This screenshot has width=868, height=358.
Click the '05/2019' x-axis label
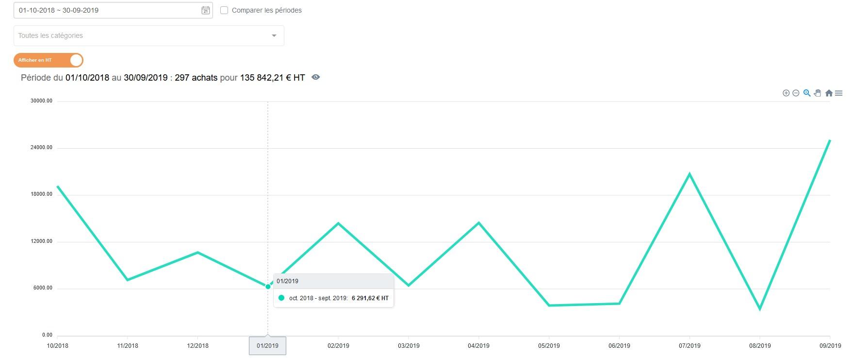549,346
